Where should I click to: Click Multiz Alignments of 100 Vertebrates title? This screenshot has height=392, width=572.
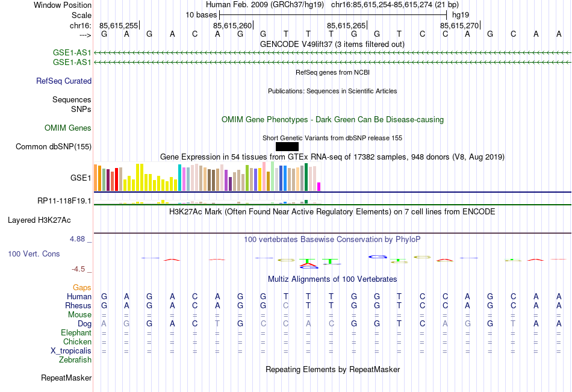332,279
